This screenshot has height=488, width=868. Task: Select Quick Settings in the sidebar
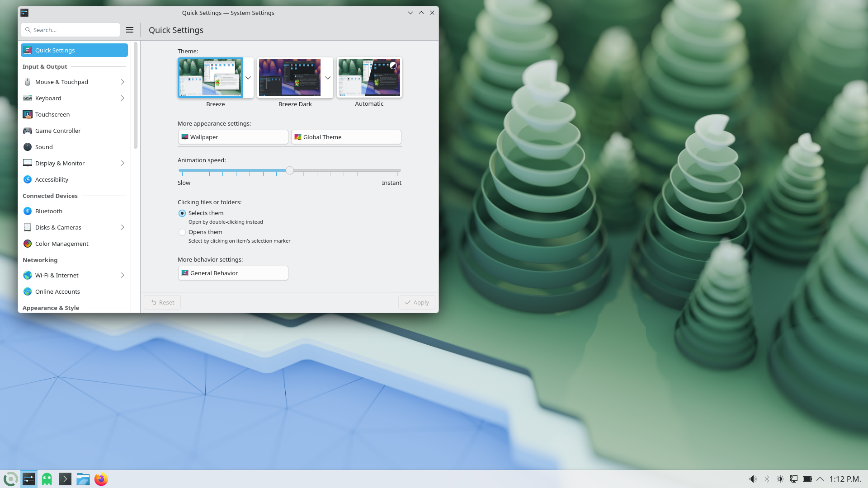[74, 50]
